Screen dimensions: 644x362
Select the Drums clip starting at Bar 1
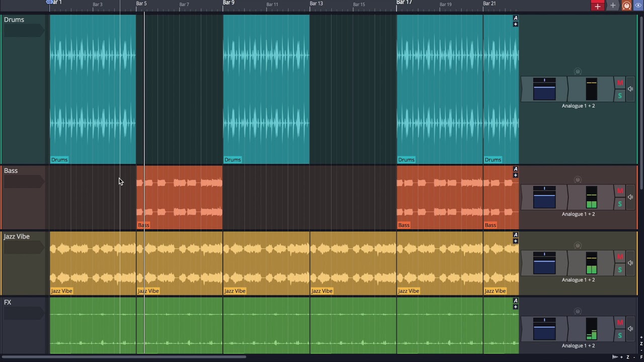(x=93, y=89)
